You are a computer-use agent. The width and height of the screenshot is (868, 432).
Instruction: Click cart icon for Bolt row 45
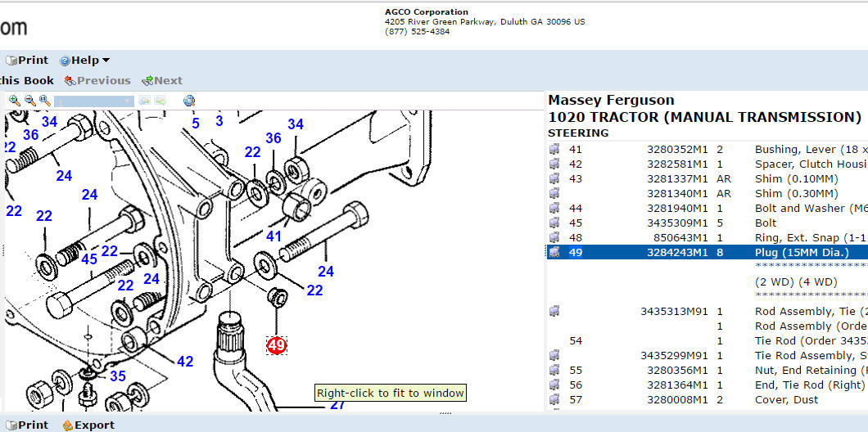(554, 223)
